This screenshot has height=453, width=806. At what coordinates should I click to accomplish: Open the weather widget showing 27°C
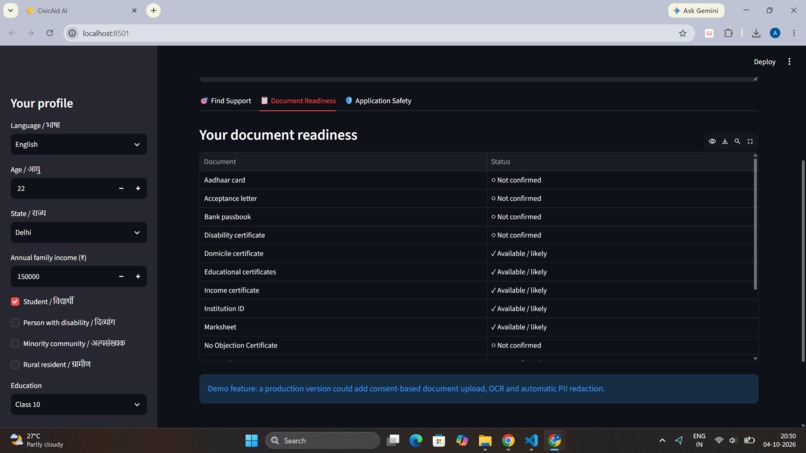[37, 440]
